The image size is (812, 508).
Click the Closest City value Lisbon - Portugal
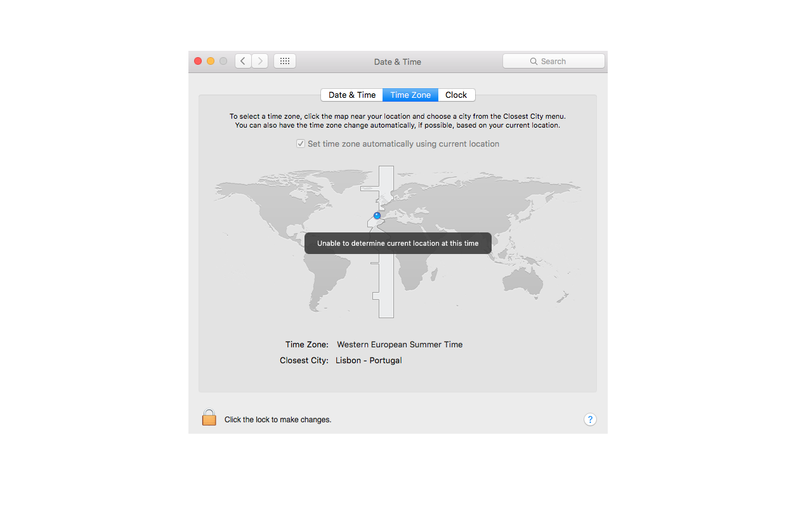tap(369, 360)
